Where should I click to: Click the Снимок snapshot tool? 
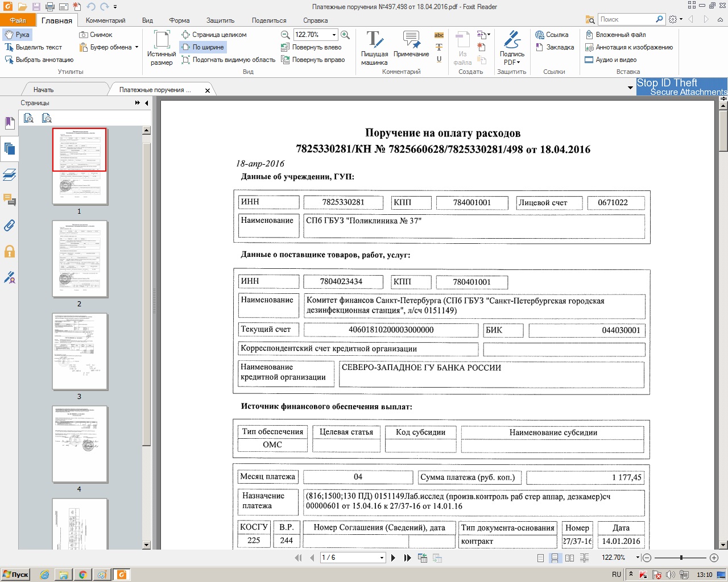pyautogui.click(x=96, y=35)
